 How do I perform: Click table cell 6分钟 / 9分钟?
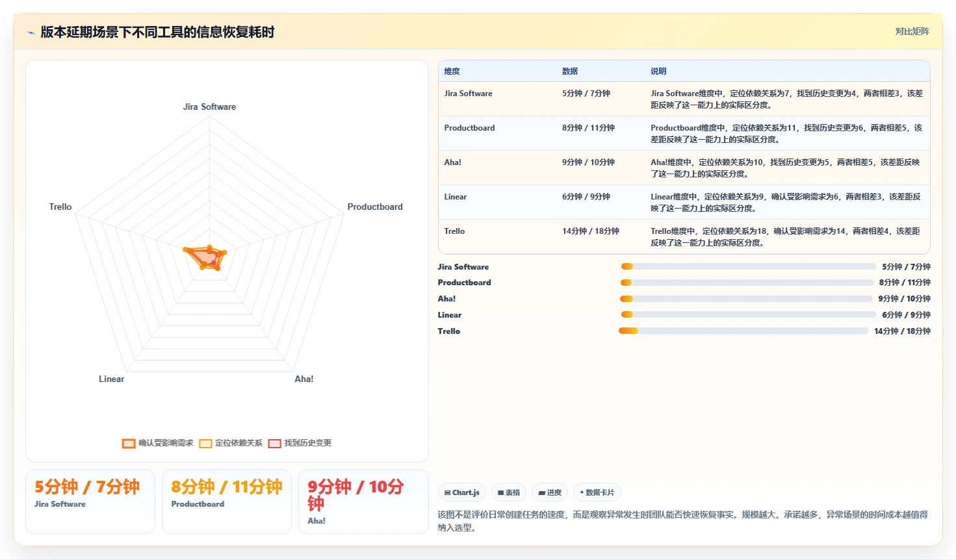(586, 197)
